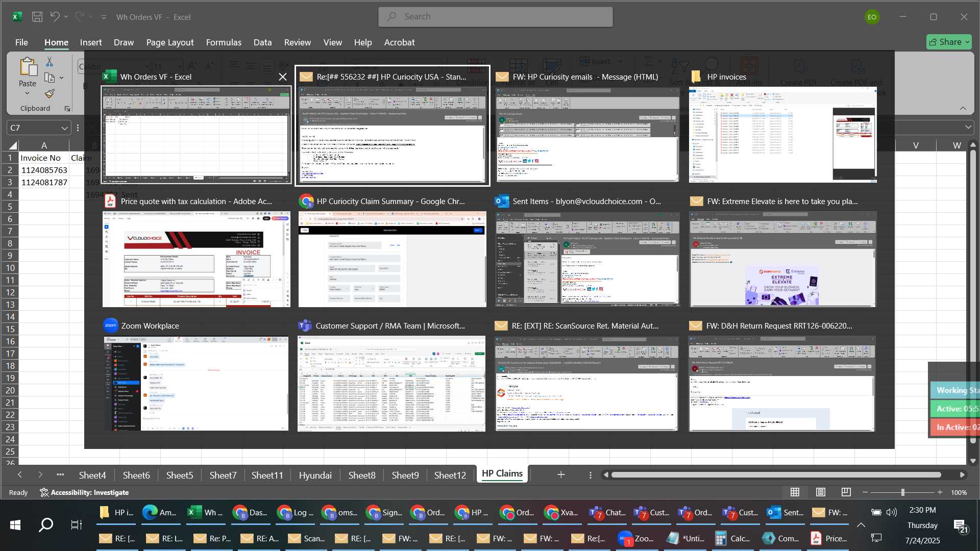Click the Invoice No header cell

pyautogui.click(x=44, y=158)
